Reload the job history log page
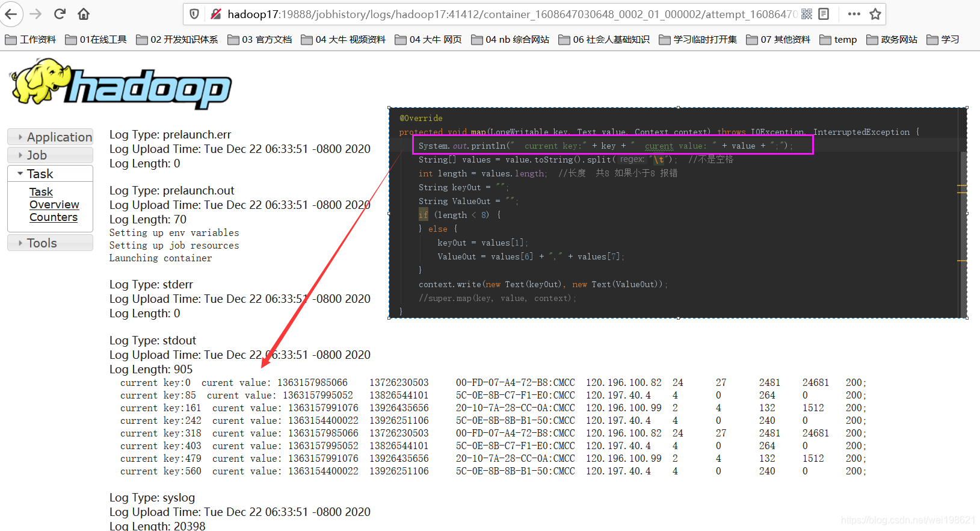Viewport: 980px width, 531px height. [60, 14]
